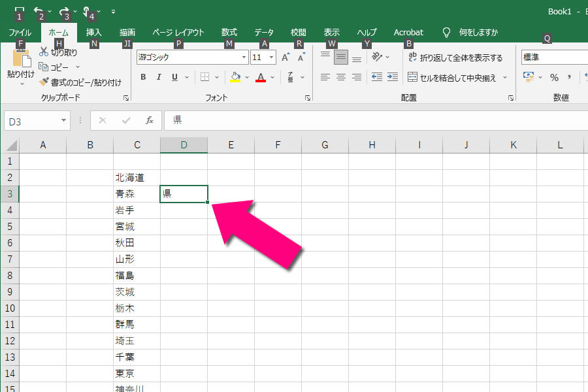Toggle Bold formatting
The height and width of the screenshot is (392, 588).
[143, 77]
